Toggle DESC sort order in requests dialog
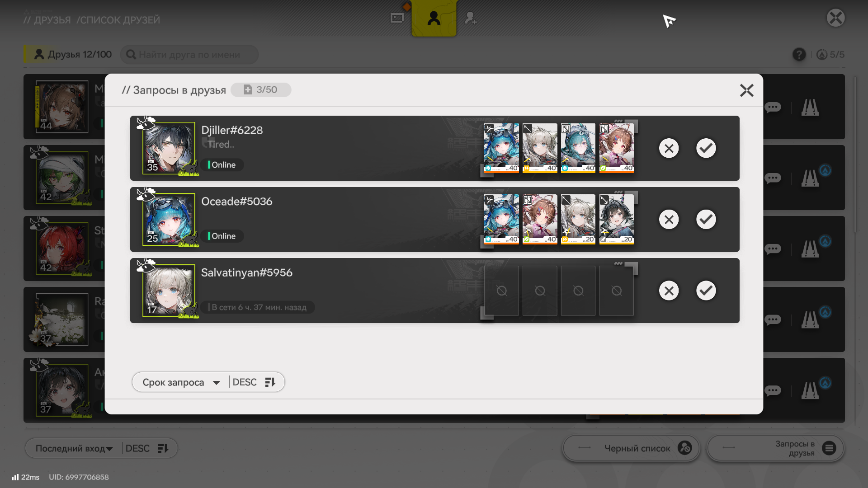 255,382
